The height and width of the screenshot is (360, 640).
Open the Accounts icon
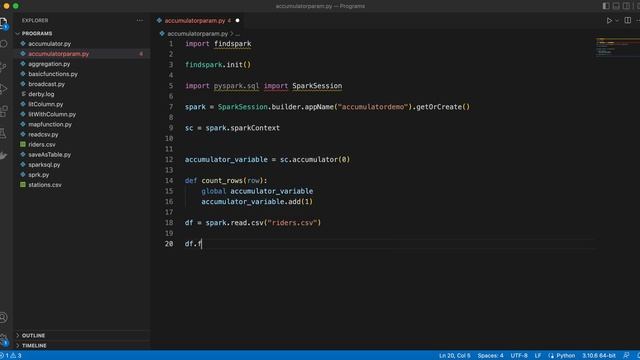click(4, 317)
